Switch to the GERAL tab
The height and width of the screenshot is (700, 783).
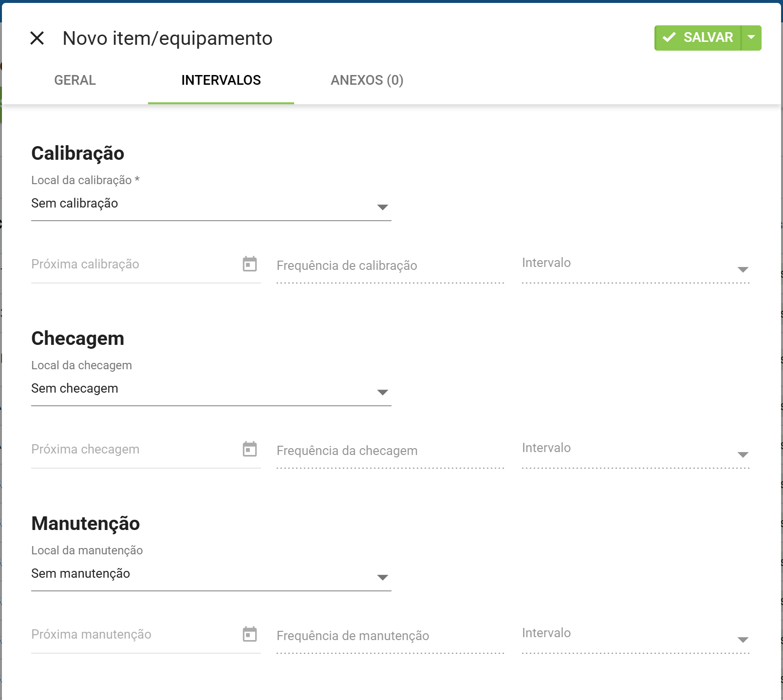75,80
